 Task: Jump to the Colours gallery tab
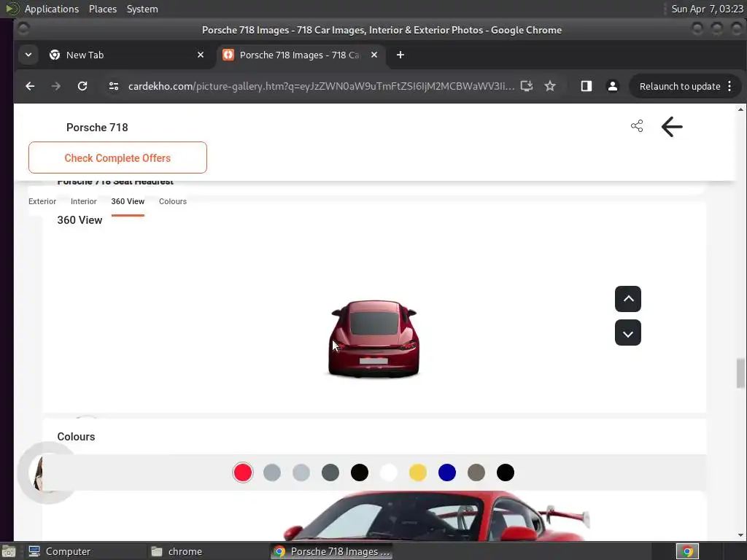tap(173, 201)
